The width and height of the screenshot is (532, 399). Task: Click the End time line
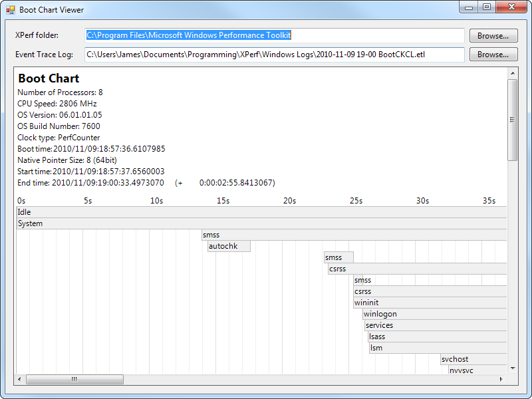point(146,183)
